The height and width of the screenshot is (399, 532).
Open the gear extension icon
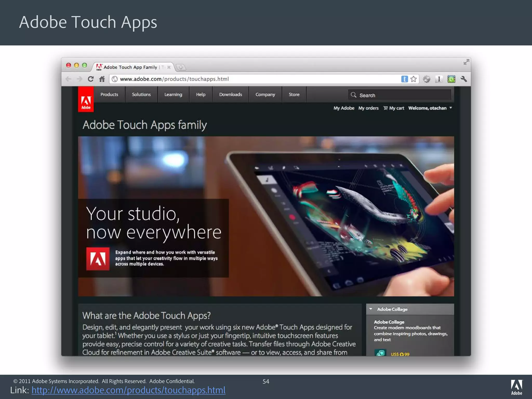pyautogui.click(x=427, y=79)
